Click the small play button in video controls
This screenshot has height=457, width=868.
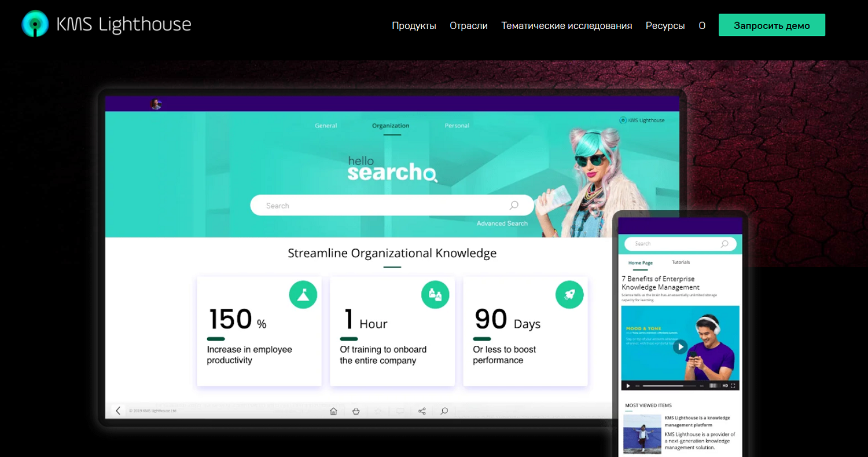tap(627, 385)
